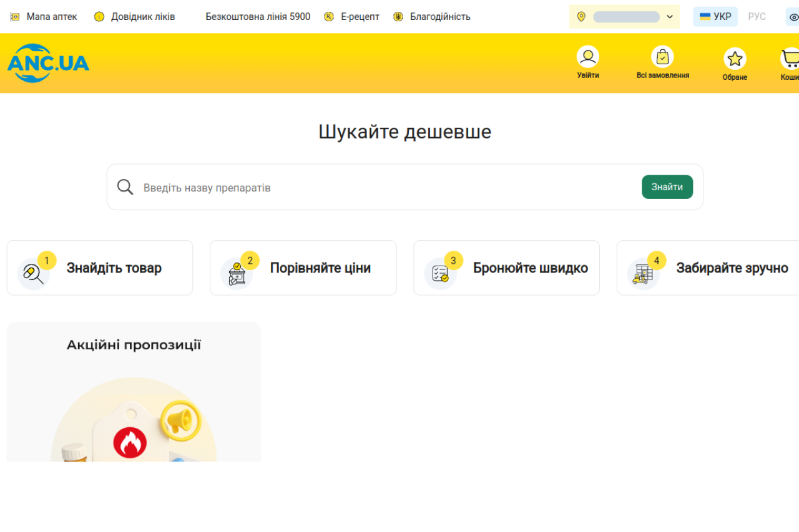799x532 pixels.
Task: Open the Увійти user profile icon
Action: pos(587,57)
